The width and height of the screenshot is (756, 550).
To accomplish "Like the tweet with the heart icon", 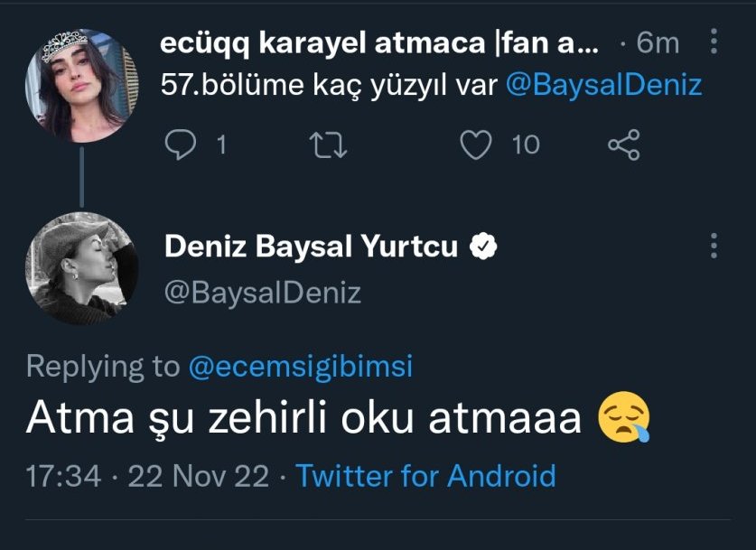I will (477, 144).
